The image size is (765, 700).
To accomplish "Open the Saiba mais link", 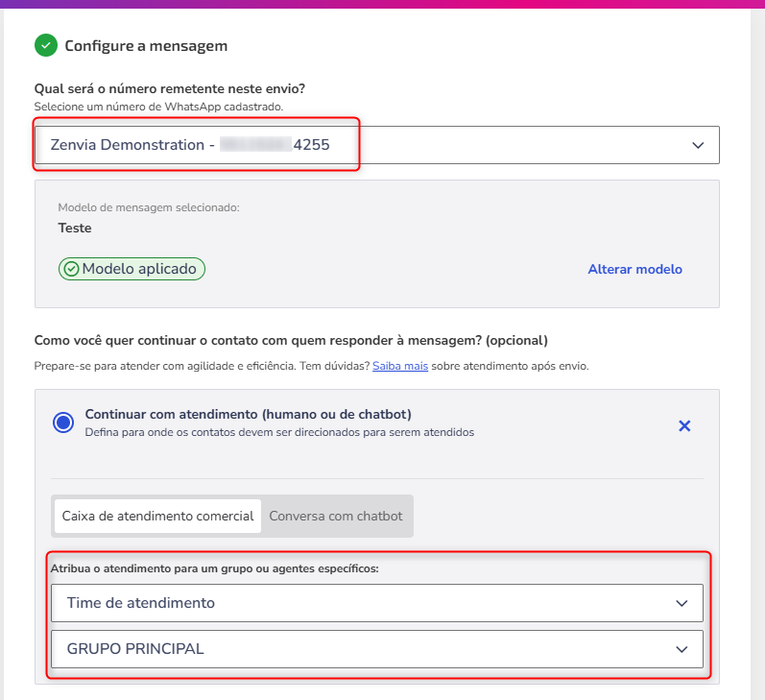I will coord(400,366).
